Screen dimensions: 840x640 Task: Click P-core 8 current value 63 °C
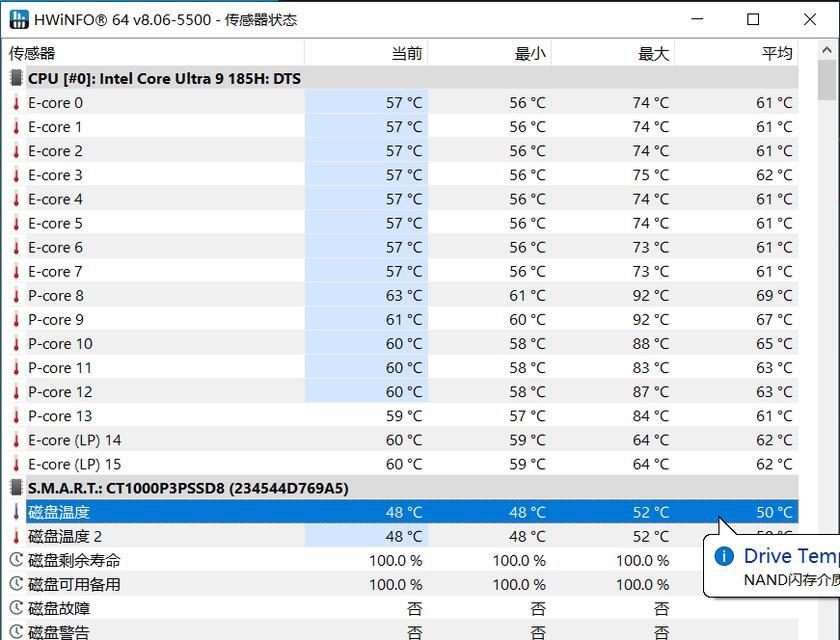(x=404, y=296)
